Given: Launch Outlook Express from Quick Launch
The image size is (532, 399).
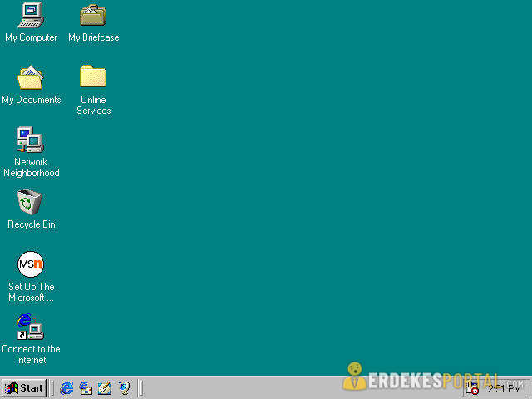Looking at the screenshot, I should 86,388.
